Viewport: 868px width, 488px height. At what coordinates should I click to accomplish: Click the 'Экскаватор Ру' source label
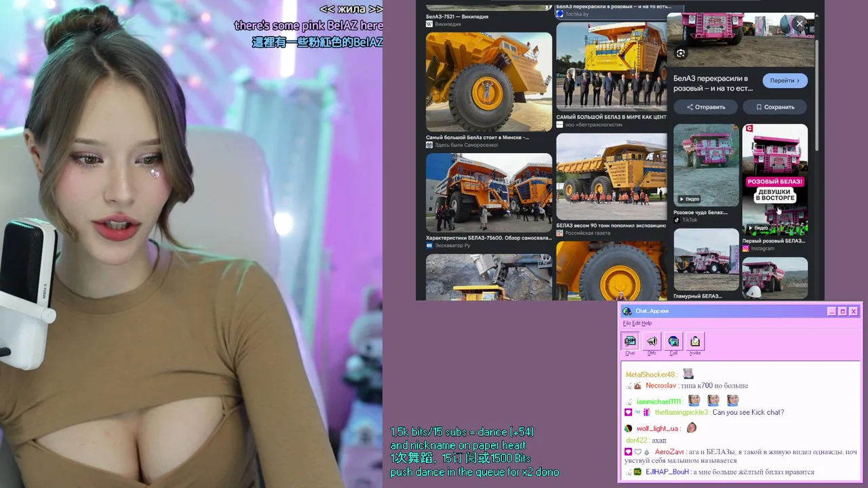coord(452,245)
